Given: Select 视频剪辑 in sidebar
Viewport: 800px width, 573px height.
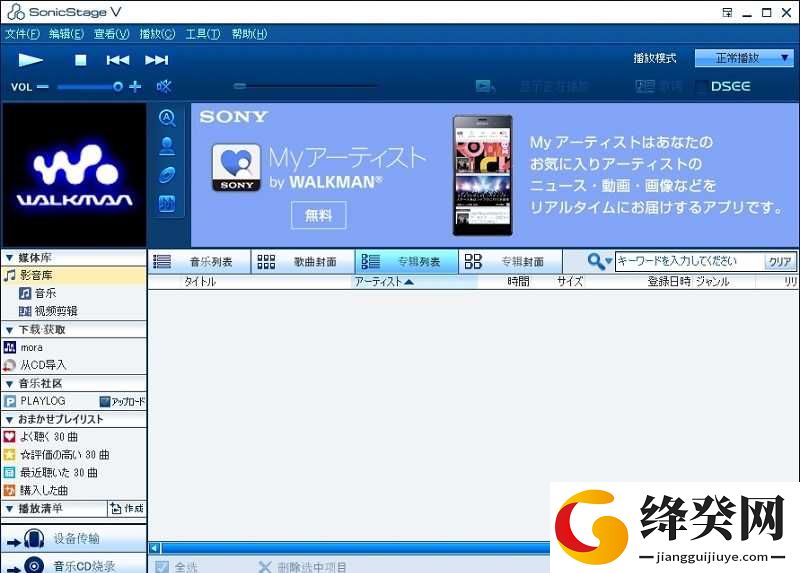Looking at the screenshot, I should (48, 311).
